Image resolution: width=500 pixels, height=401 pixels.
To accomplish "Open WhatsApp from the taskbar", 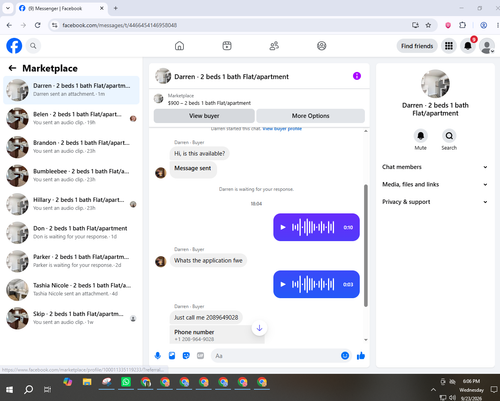I will coord(126,382).
